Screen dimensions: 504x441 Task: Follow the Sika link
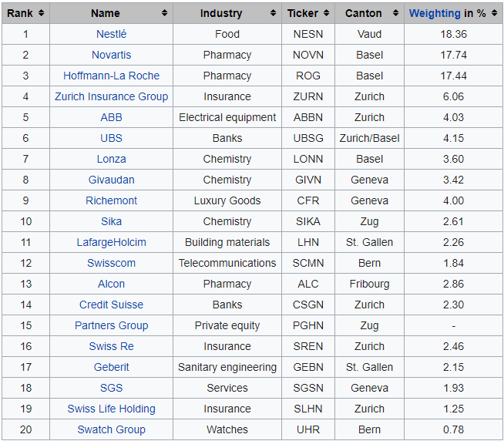click(x=111, y=221)
